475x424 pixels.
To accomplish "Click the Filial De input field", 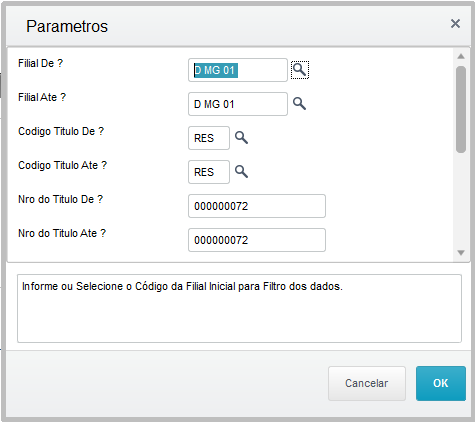I will (x=238, y=70).
